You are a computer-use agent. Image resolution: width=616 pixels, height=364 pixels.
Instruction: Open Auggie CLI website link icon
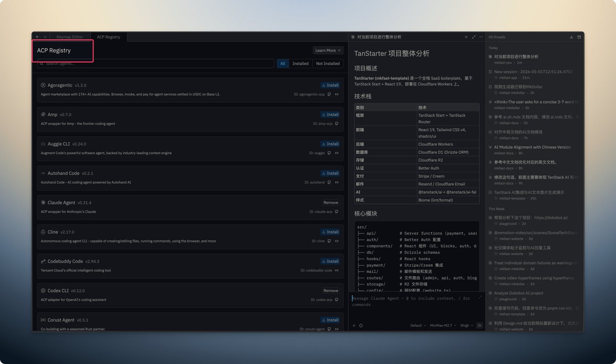point(337,153)
